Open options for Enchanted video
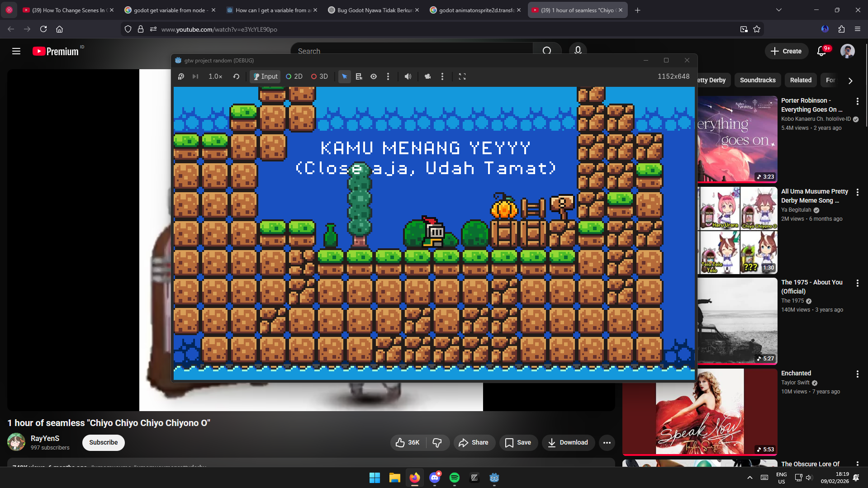The height and width of the screenshot is (488, 868). [x=858, y=374]
